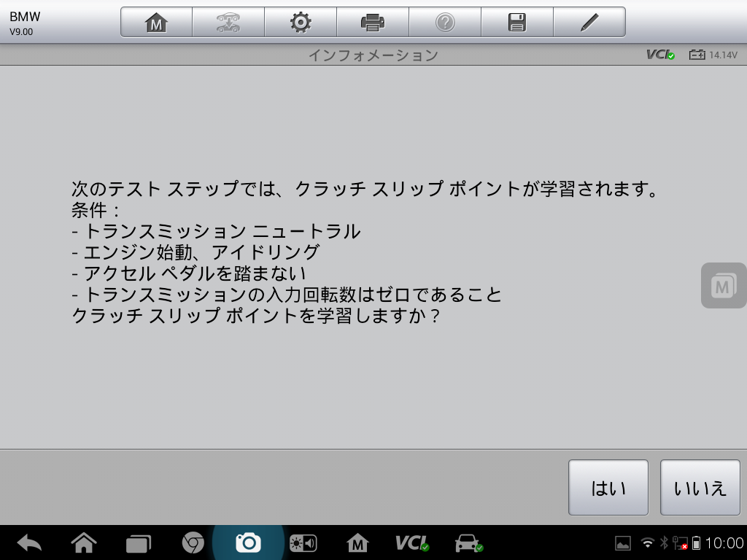This screenshot has width=747, height=560.
Task: Tap VCI connection icon in bottom bar
Action: pos(411,542)
